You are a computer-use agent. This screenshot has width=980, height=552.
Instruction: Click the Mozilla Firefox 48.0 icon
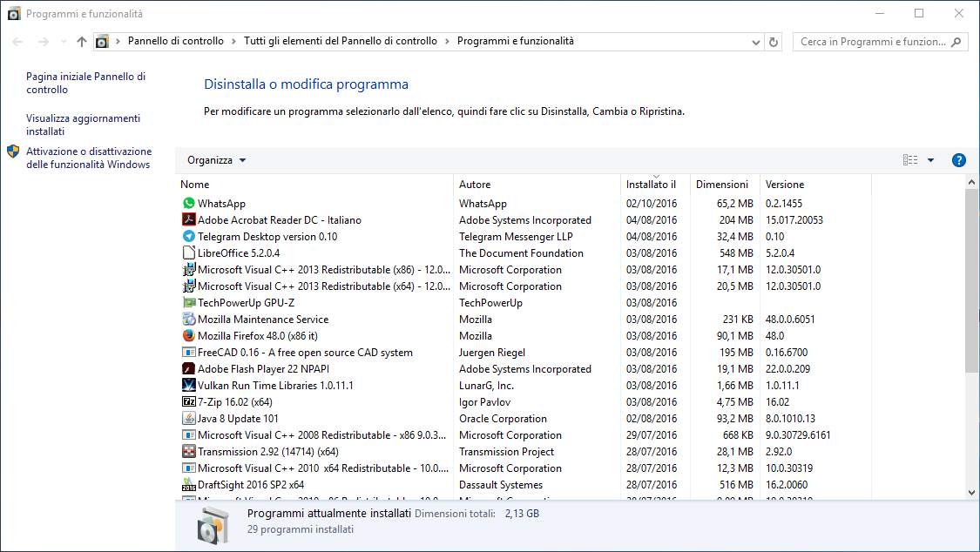pos(189,335)
